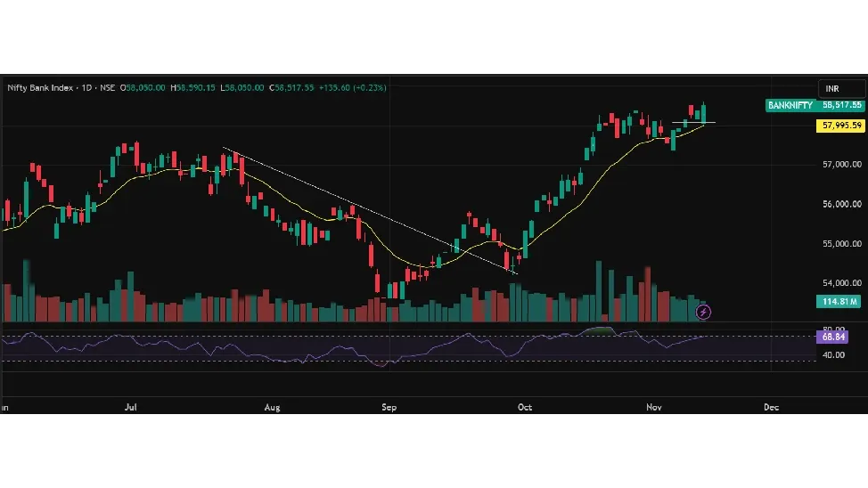Select the yellow 57,995.59 moving average label
Screen dimensions: 868x488
pyautogui.click(x=840, y=126)
